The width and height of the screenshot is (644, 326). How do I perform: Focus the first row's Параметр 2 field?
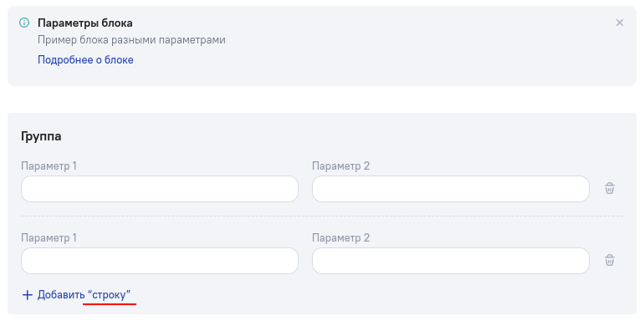[451, 189]
